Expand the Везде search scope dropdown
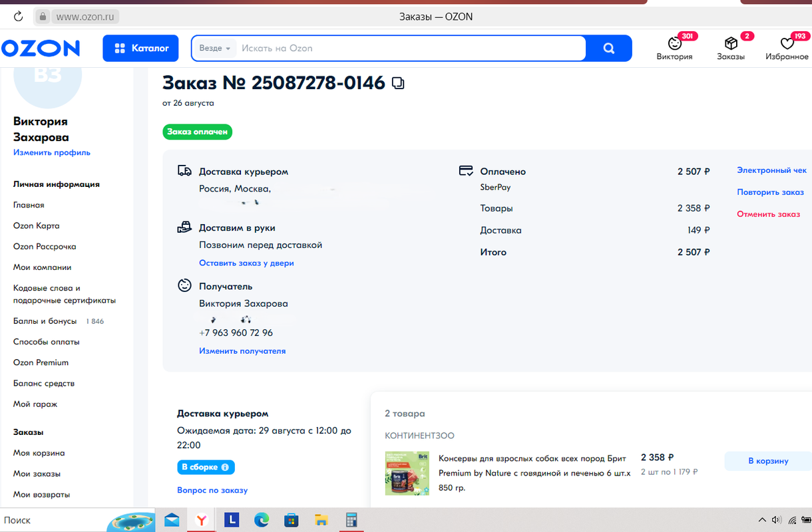Viewport: 812px width, 532px height. (x=215, y=48)
